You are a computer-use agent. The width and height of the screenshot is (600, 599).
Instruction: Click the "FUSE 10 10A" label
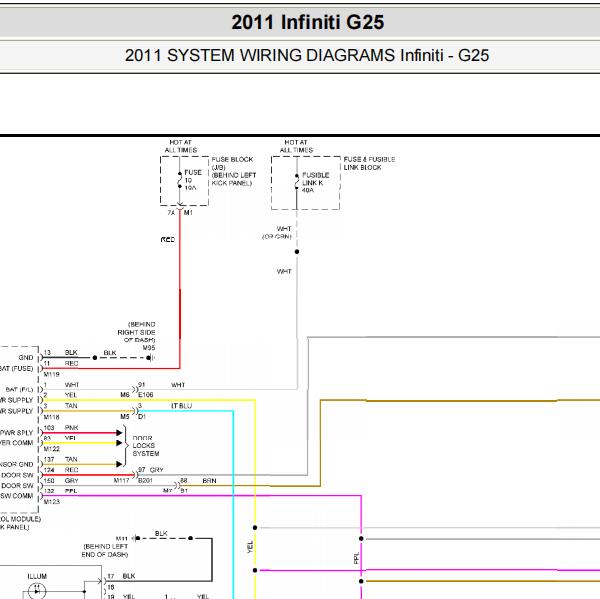point(193,180)
